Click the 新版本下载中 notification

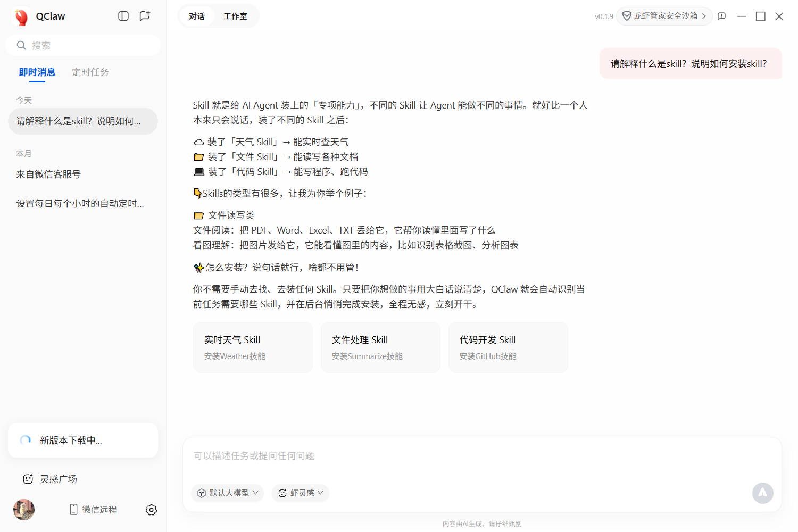[x=83, y=440]
